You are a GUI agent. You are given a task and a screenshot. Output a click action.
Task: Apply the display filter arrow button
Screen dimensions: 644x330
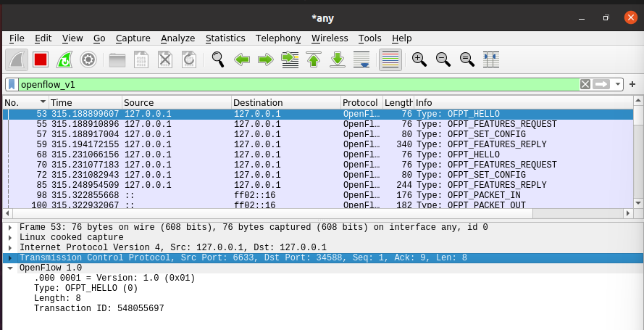[x=601, y=85]
